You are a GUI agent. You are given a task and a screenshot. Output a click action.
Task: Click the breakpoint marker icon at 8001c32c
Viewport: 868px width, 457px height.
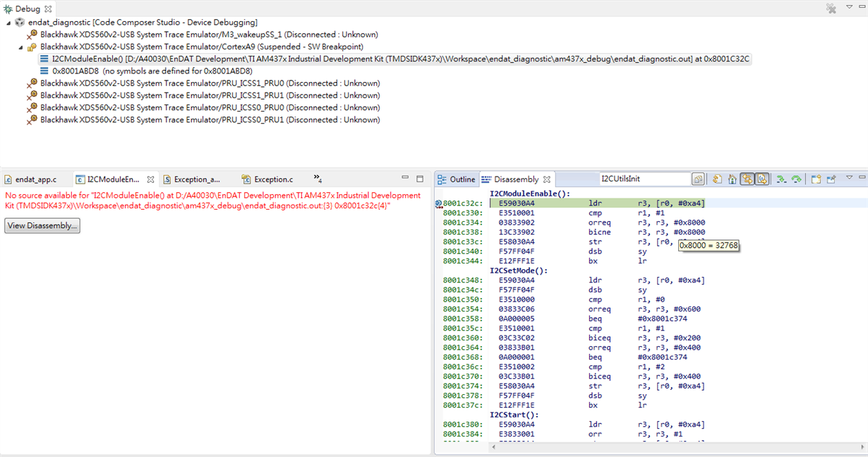[438, 203]
